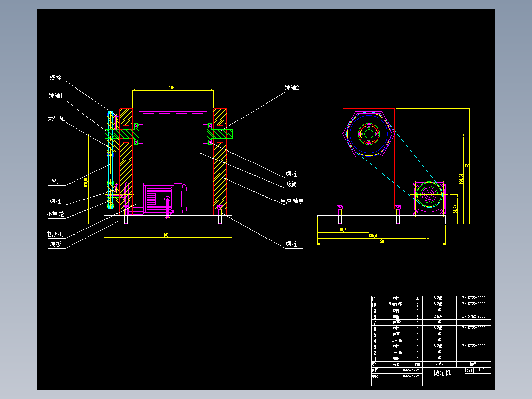Image resolution: width=532 pixels, height=399 pixels.
Task: Select the 序号 header cell
Action: tap(375, 364)
